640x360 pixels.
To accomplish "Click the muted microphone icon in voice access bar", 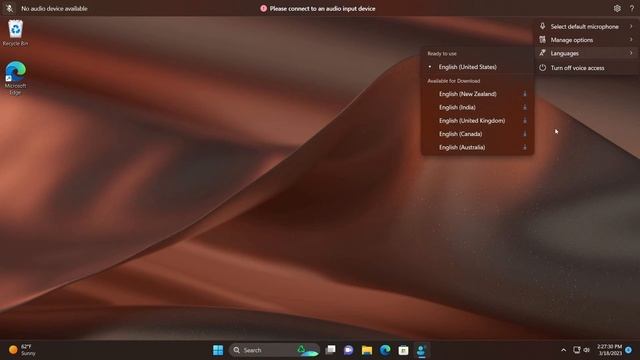I will pyautogui.click(x=9, y=8).
